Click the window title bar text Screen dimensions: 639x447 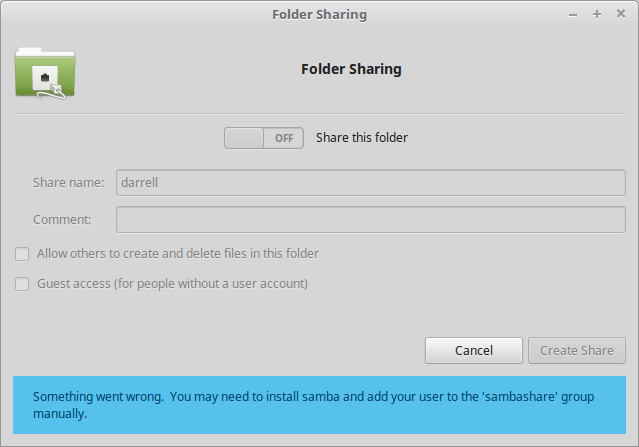pyautogui.click(x=319, y=14)
